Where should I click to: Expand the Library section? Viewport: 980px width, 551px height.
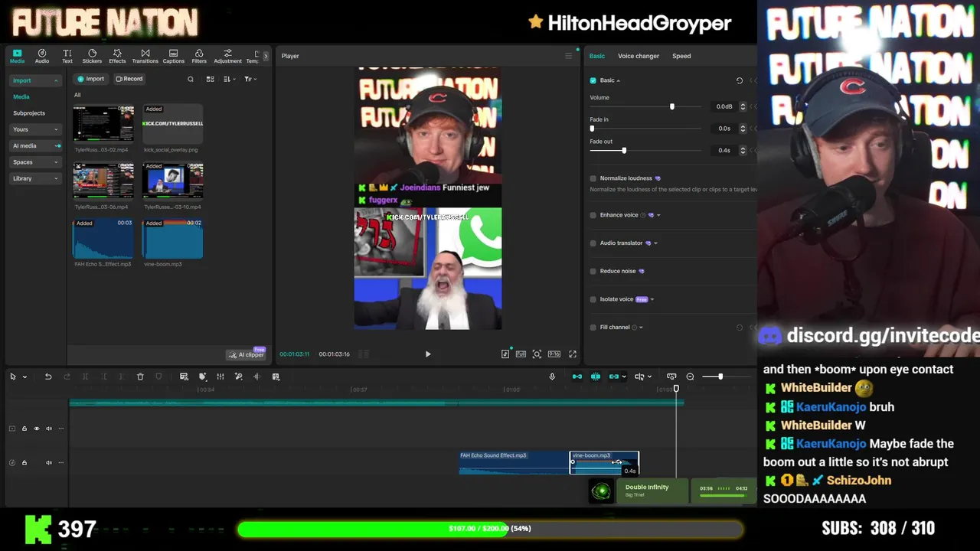tap(35, 178)
